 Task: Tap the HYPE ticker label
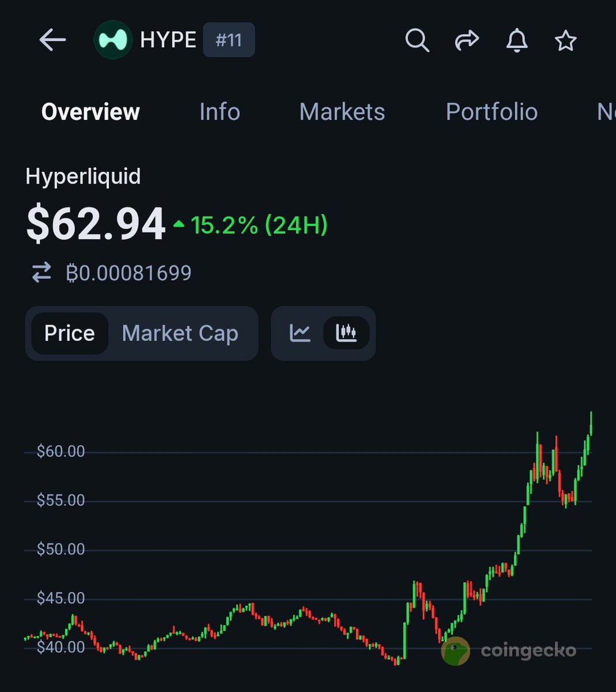168,40
